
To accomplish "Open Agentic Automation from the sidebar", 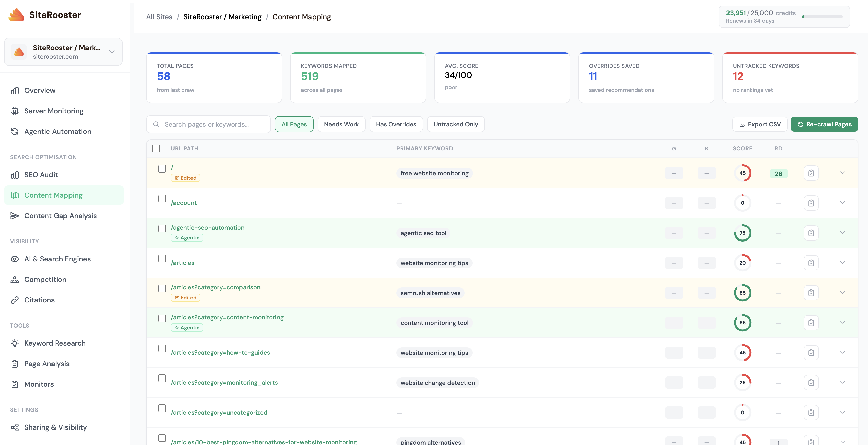I will pos(57,131).
